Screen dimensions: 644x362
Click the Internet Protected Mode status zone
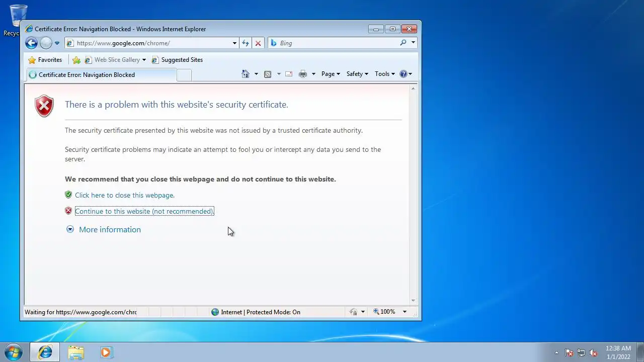click(256, 312)
